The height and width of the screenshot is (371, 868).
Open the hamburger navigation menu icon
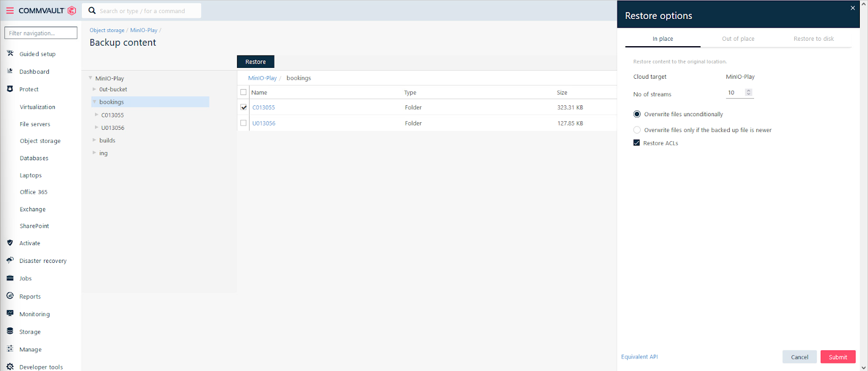click(x=10, y=10)
